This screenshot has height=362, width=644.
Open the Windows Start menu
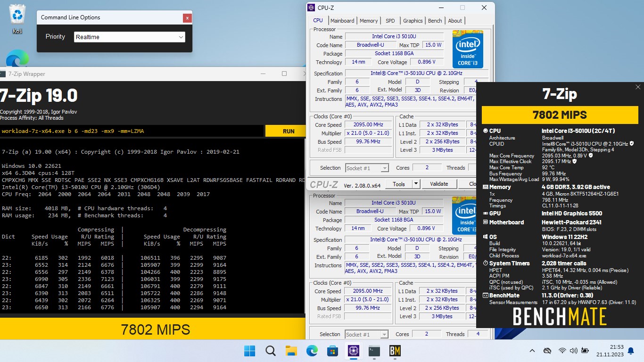[249, 351]
